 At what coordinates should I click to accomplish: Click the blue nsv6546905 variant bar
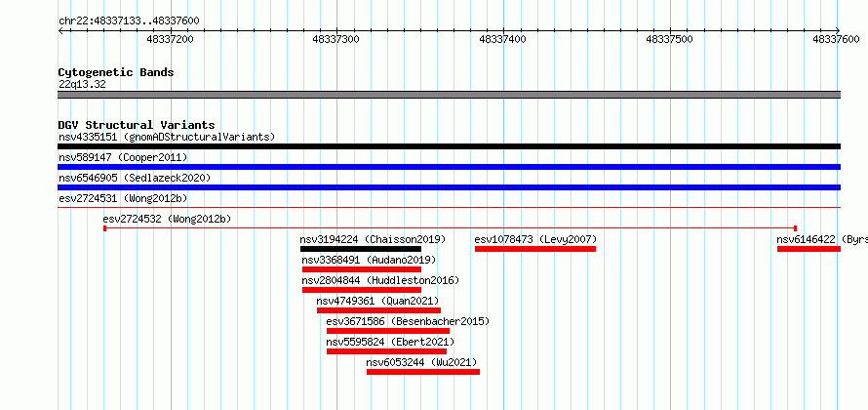tap(449, 187)
